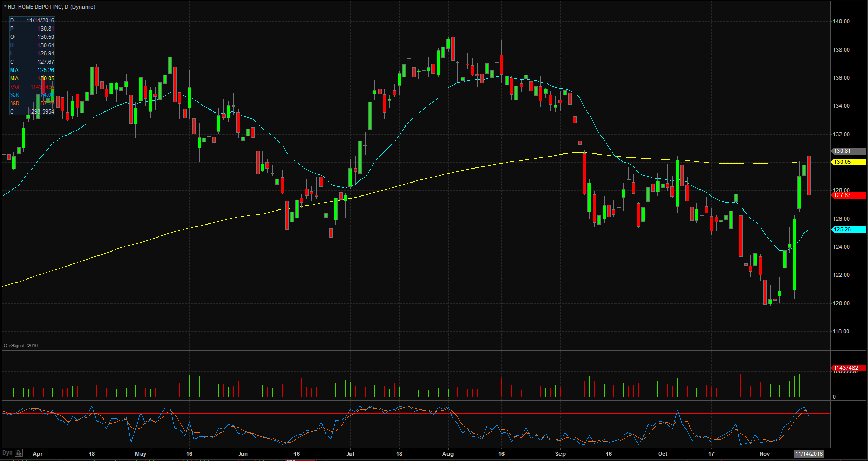Viewport: 868px width, 461px height.
Task: Click the Dyn scaling label
Action: (7, 453)
